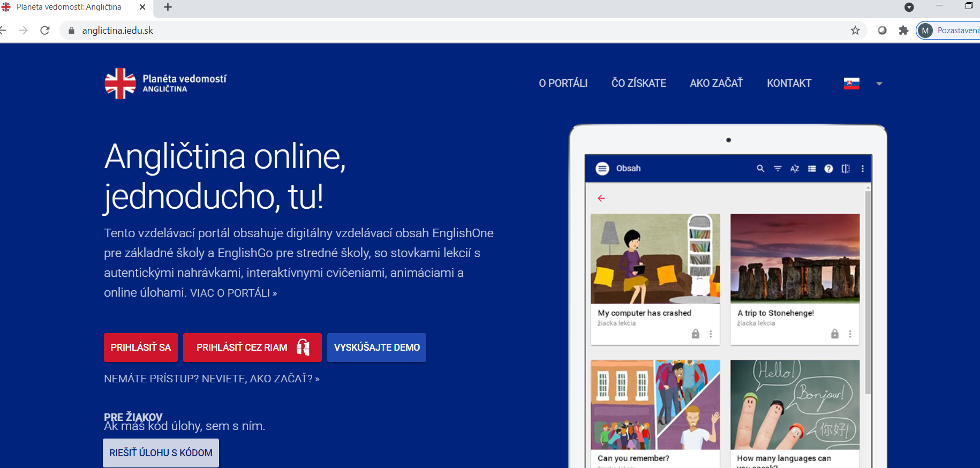The width and height of the screenshot is (980, 468).
Task: Click the PRE ŽIAKOV heading text
Action: tap(133, 417)
